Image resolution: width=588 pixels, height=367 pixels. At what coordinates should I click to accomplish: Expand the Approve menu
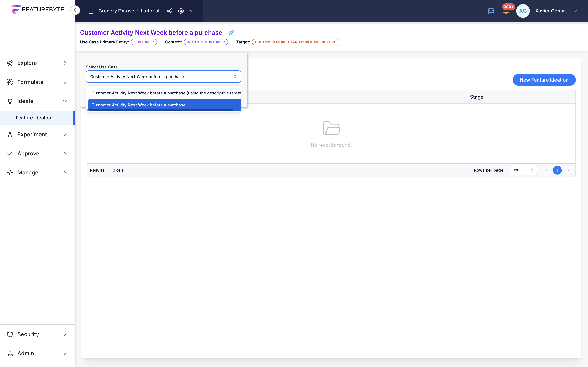pos(37,153)
